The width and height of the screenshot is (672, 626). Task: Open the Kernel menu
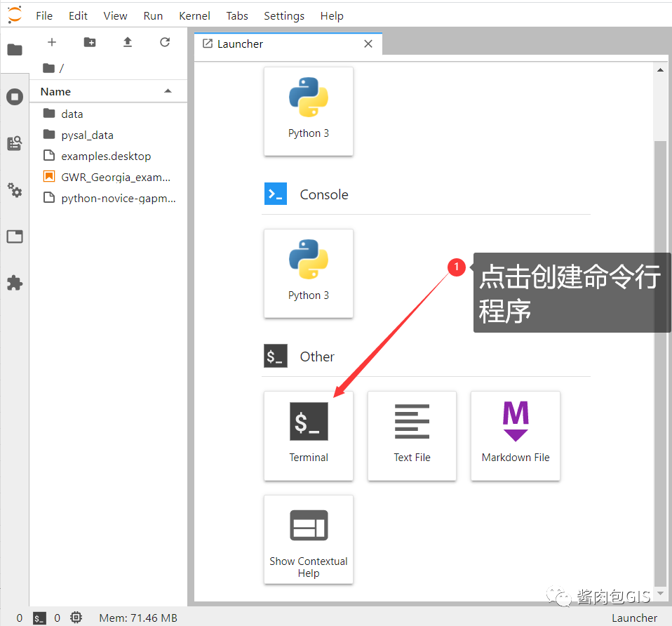pos(194,15)
